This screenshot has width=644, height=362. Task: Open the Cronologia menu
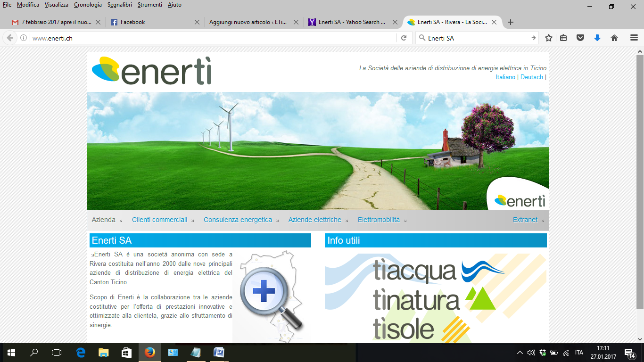coord(88,5)
